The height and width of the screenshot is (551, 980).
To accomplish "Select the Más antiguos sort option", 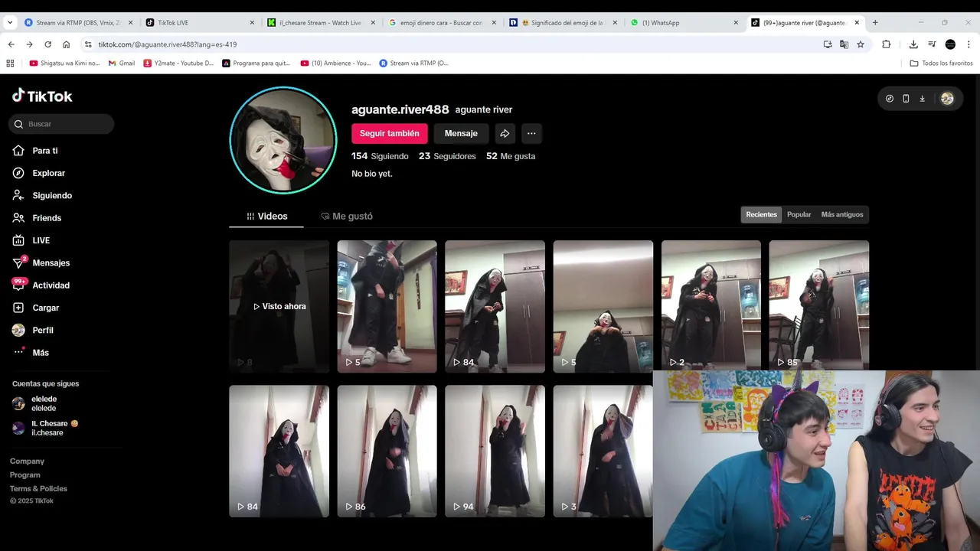I will pos(842,215).
